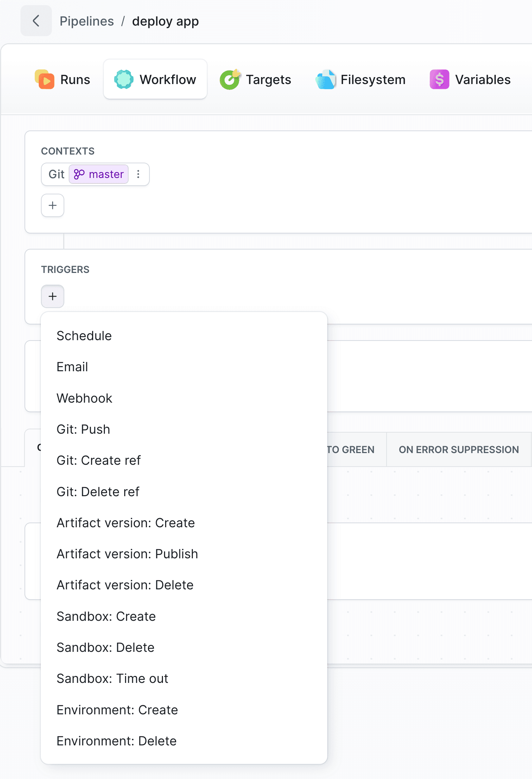Click the Filesystem tab icon
This screenshot has width=532, height=779.
click(325, 79)
